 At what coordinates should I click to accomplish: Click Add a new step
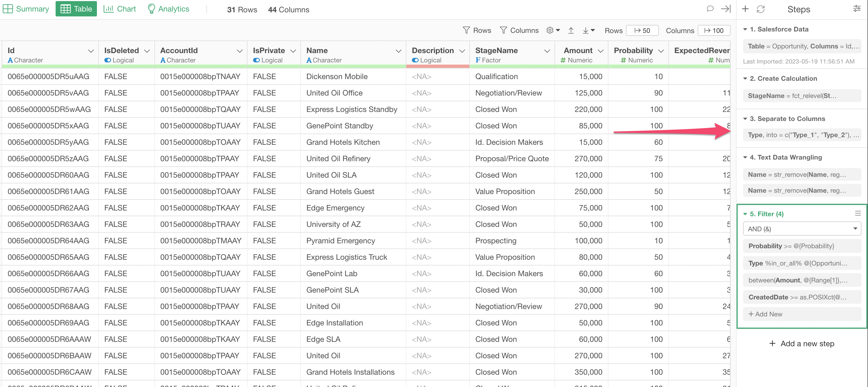pos(802,343)
